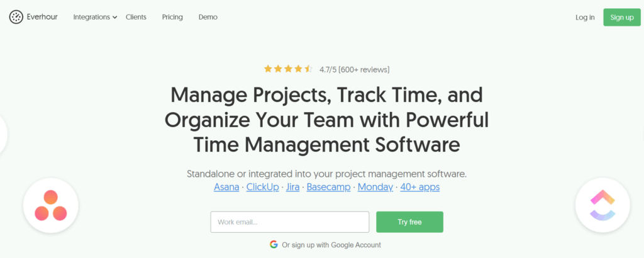The height and width of the screenshot is (258, 644).
Task: Choose Or sign up with Google Account
Action: tap(331, 245)
